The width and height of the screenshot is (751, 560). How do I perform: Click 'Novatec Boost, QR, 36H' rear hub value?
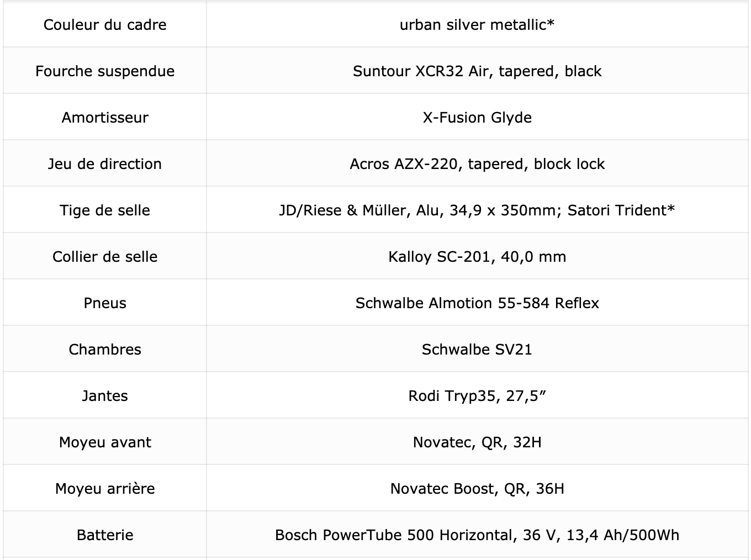point(477,488)
